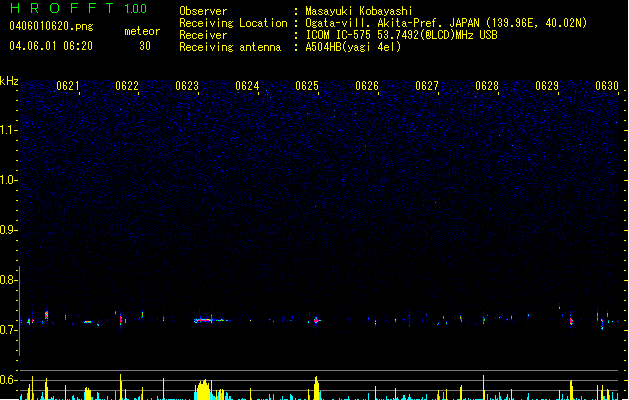This screenshot has width=629, height=400.
Task: Click the 'Receiver' field label
Action: [x=203, y=35]
